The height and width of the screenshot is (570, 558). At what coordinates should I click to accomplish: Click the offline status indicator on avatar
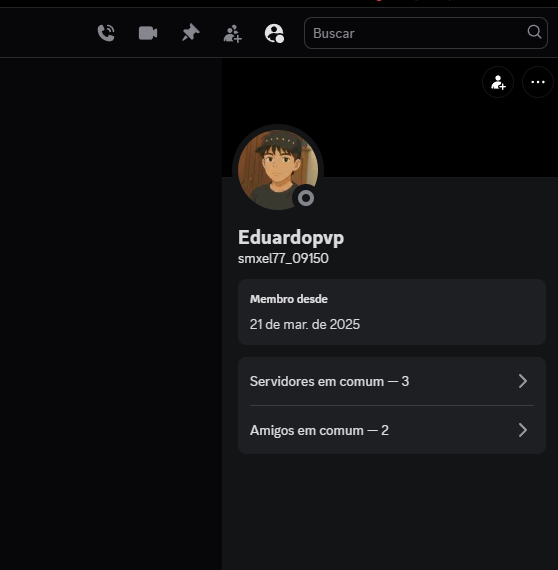306,198
